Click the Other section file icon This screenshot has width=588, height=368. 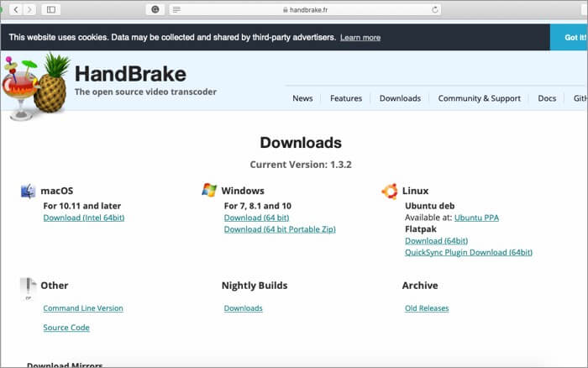(x=29, y=288)
